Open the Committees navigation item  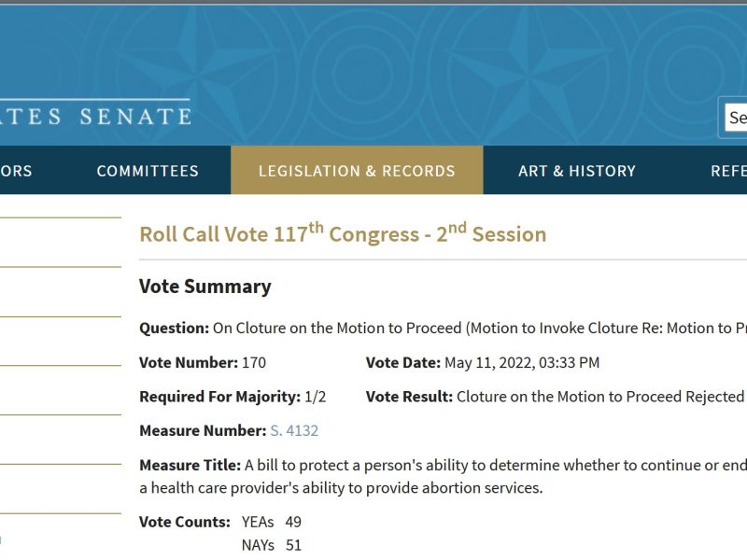coord(148,171)
